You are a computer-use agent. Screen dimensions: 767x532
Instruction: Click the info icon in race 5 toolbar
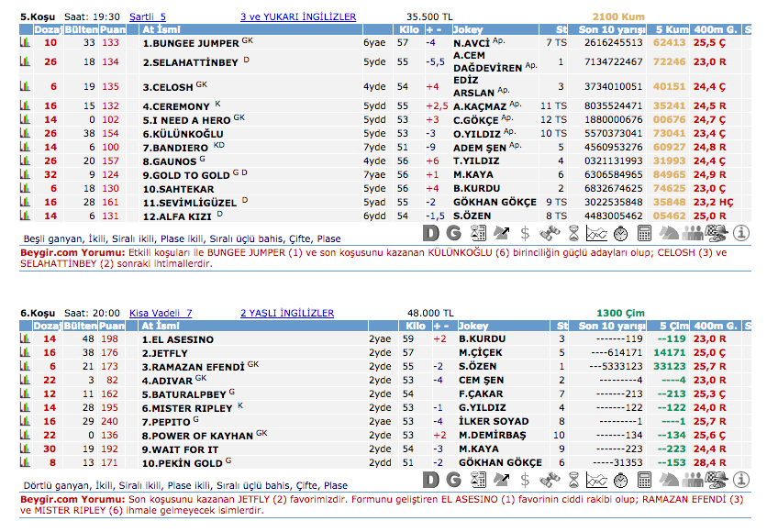coord(741,234)
